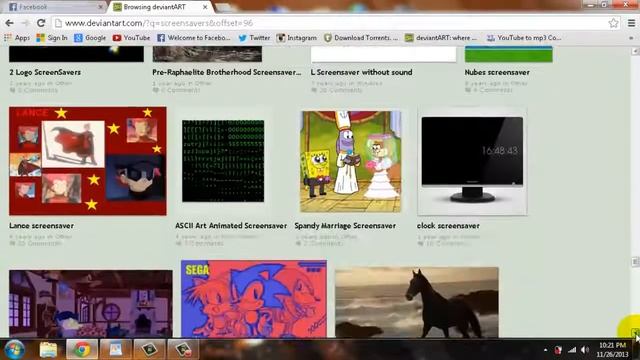Close the Facebook tab
Image resolution: width=640 pixels, height=360 pixels.
(x=100, y=7)
